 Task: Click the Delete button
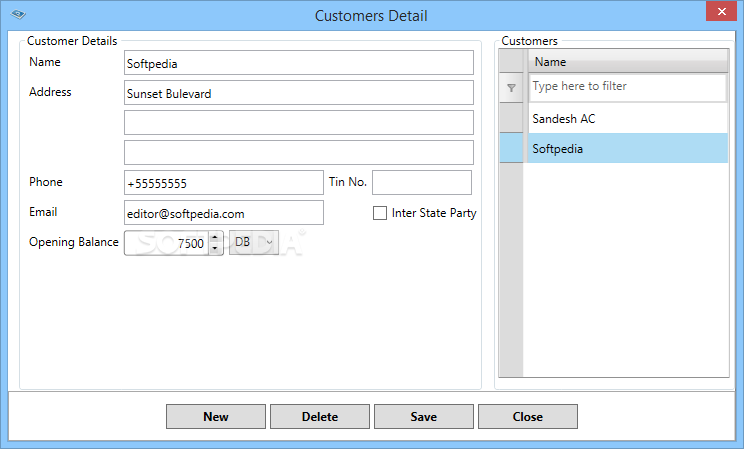point(320,417)
